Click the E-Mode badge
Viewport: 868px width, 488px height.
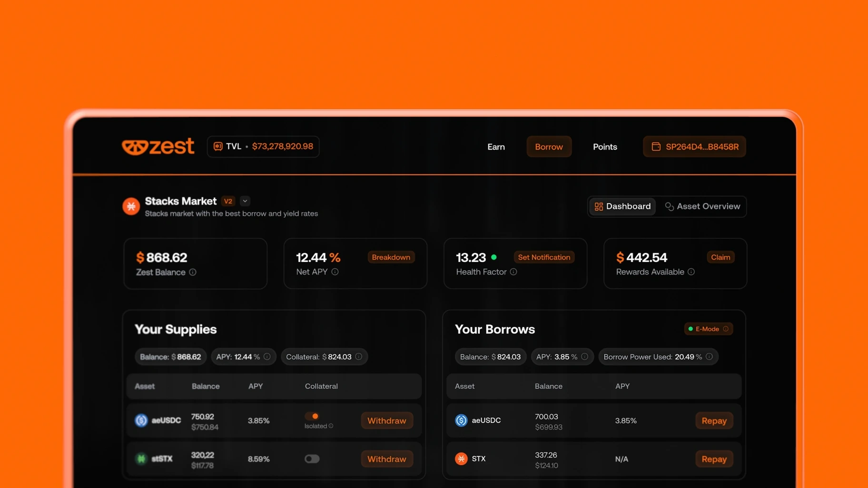[x=708, y=329]
